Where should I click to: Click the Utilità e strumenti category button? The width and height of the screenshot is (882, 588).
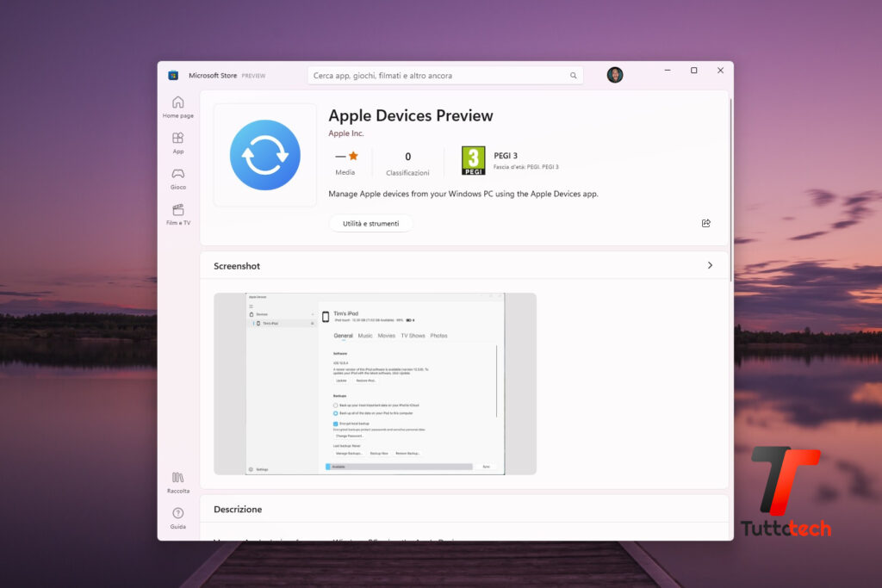point(370,222)
